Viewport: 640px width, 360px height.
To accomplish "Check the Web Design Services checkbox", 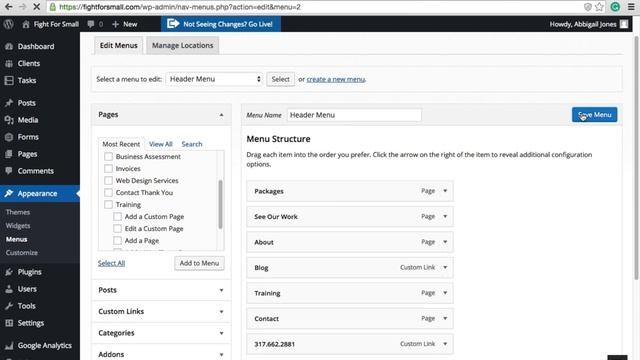I will tap(108, 180).
